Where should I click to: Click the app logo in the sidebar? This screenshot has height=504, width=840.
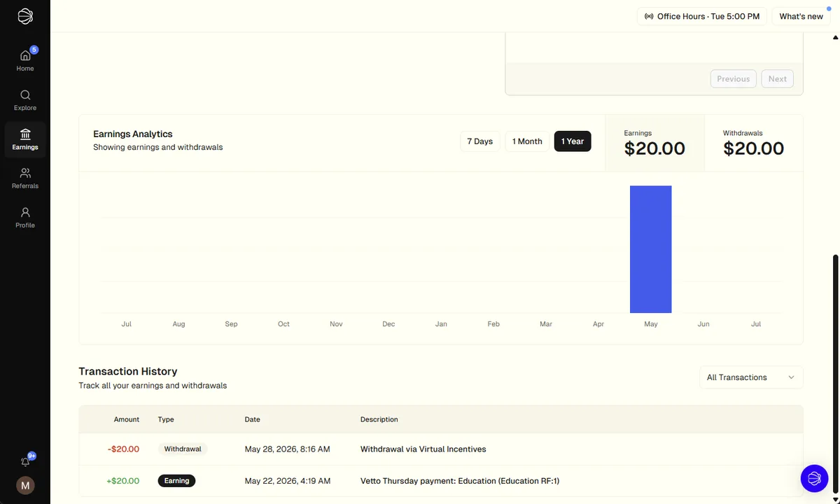click(x=25, y=16)
